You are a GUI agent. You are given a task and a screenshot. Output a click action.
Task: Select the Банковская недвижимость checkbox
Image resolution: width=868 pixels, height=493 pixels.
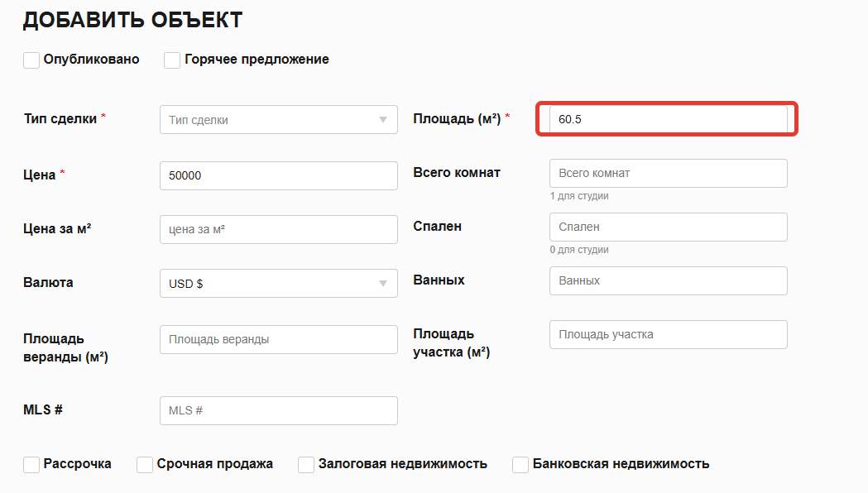click(x=520, y=465)
